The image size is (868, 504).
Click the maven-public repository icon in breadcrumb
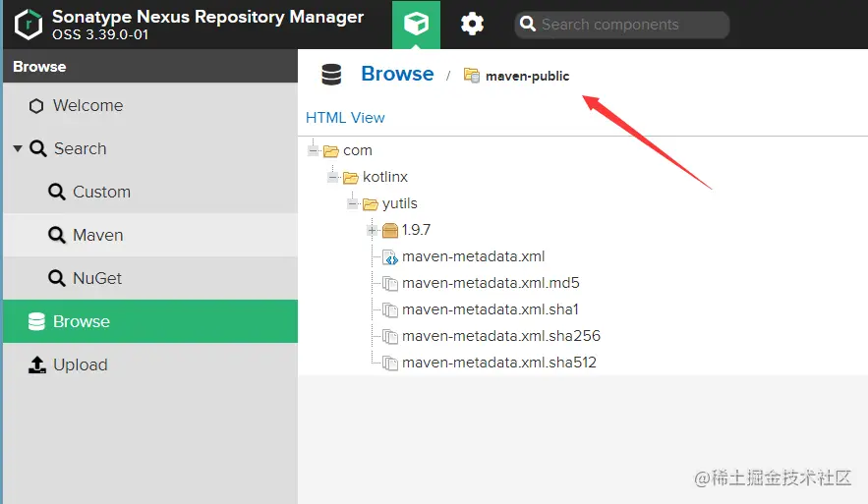pos(472,75)
